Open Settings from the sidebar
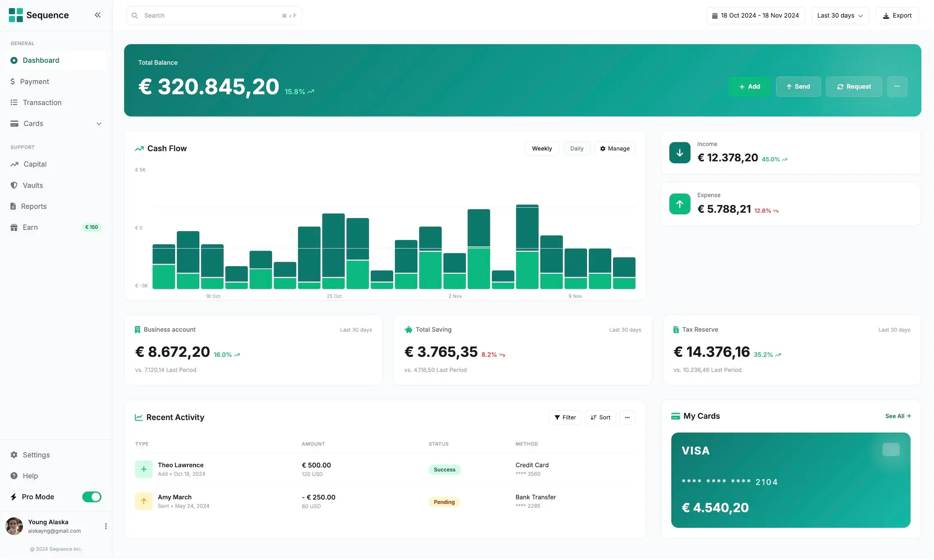This screenshot has height=560, width=934. pos(35,455)
